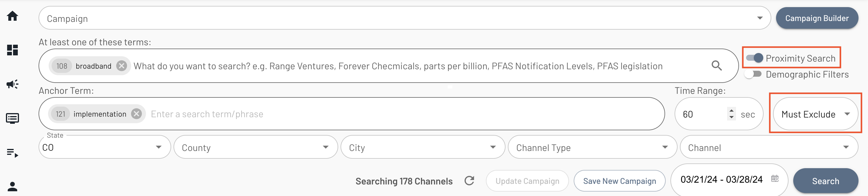Image resolution: width=868 pixels, height=196 pixels.
Task: Increase the time range seconds stepper
Action: coord(732,111)
